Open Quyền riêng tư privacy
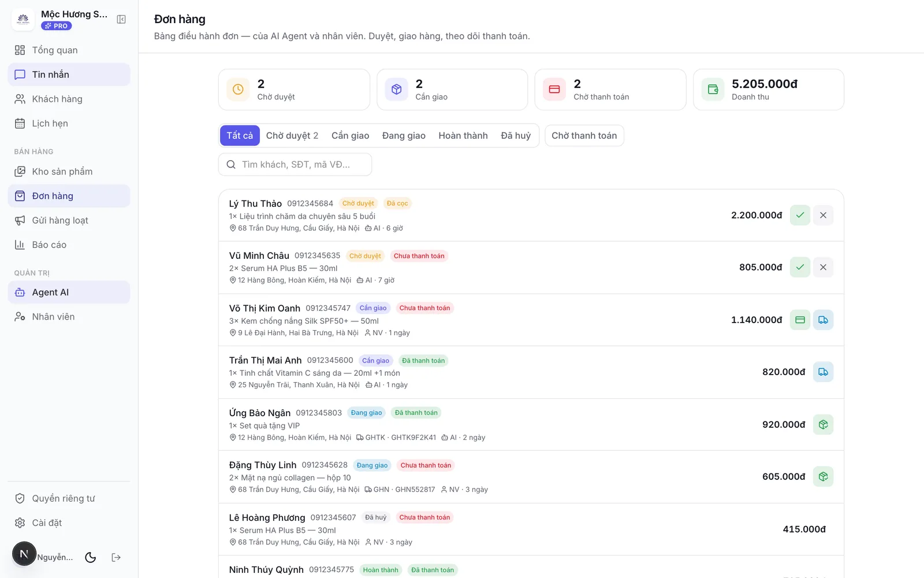The height and width of the screenshot is (578, 924). point(69,498)
